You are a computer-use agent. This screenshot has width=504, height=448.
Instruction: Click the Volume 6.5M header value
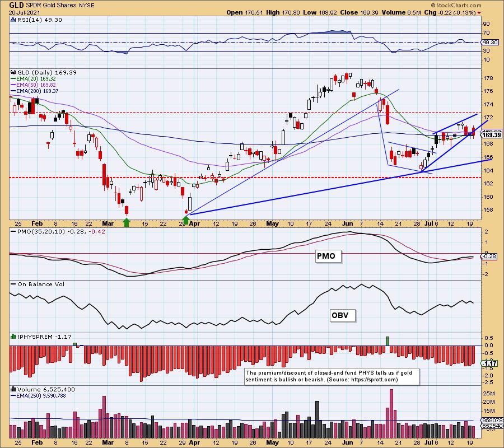tap(402, 12)
